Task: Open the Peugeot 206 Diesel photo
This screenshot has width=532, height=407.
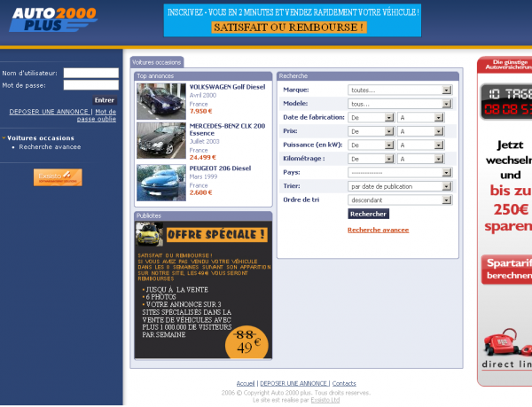Action: point(161,183)
